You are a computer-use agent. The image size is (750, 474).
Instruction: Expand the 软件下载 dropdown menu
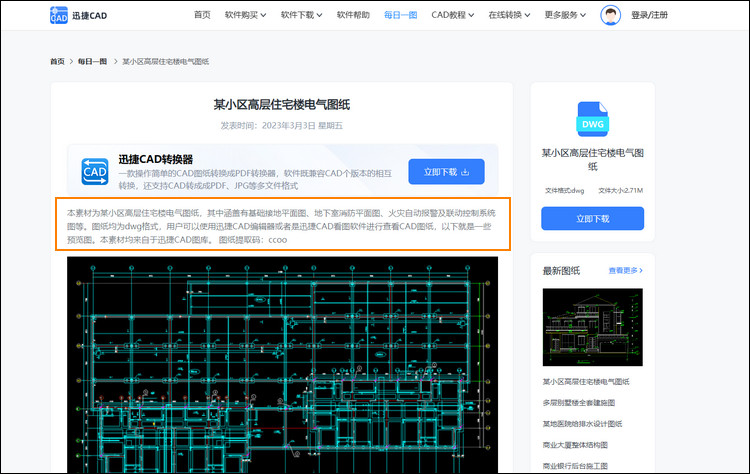tap(301, 15)
